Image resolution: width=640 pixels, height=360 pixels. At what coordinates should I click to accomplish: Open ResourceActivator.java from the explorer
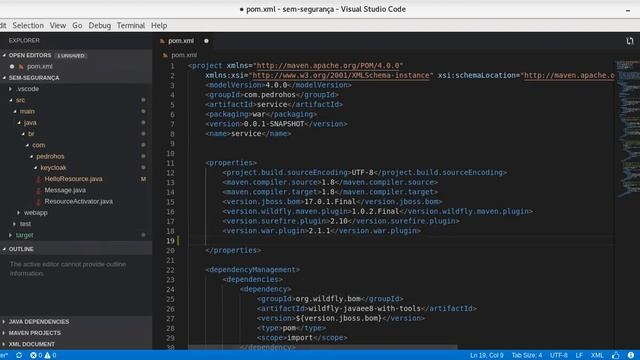[78, 202]
